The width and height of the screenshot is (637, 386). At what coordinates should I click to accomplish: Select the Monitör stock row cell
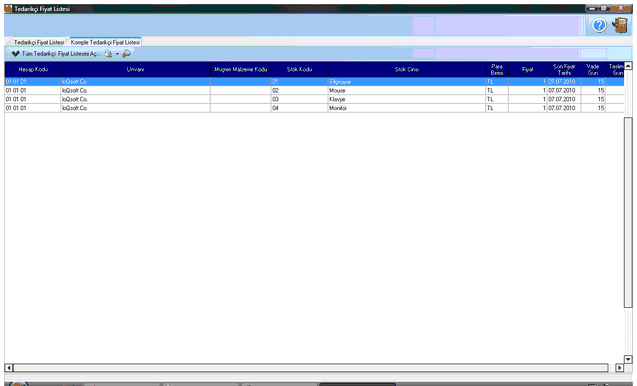[407, 108]
